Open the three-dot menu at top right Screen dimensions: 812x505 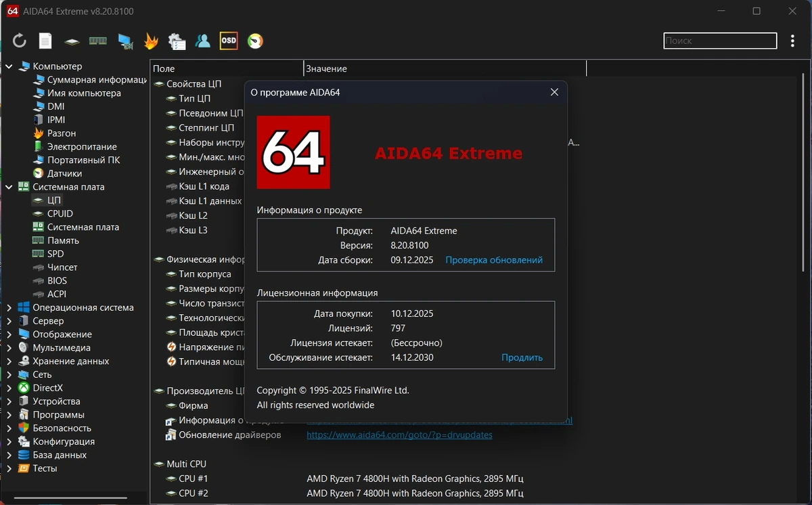click(792, 41)
